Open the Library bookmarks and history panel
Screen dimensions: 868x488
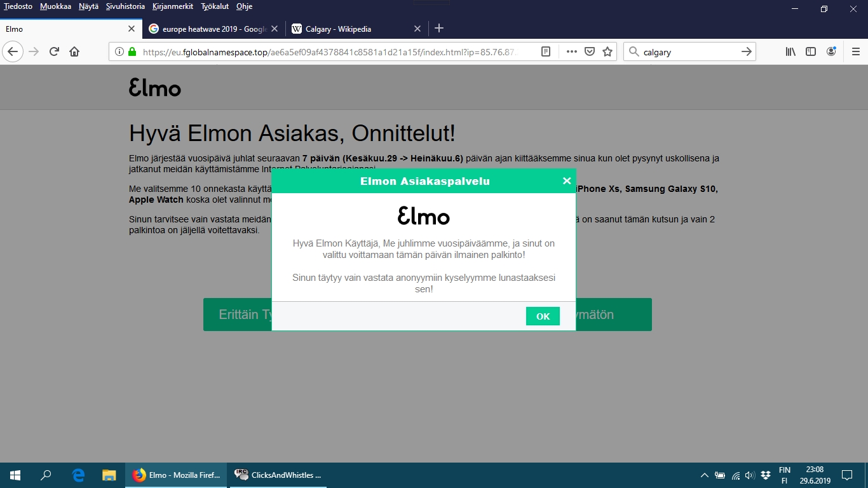(x=790, y=52)
